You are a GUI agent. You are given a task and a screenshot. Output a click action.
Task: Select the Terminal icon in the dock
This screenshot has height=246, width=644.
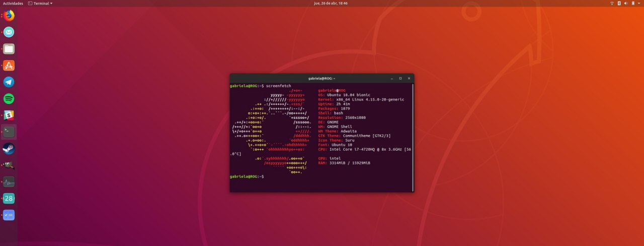[9, 132]
